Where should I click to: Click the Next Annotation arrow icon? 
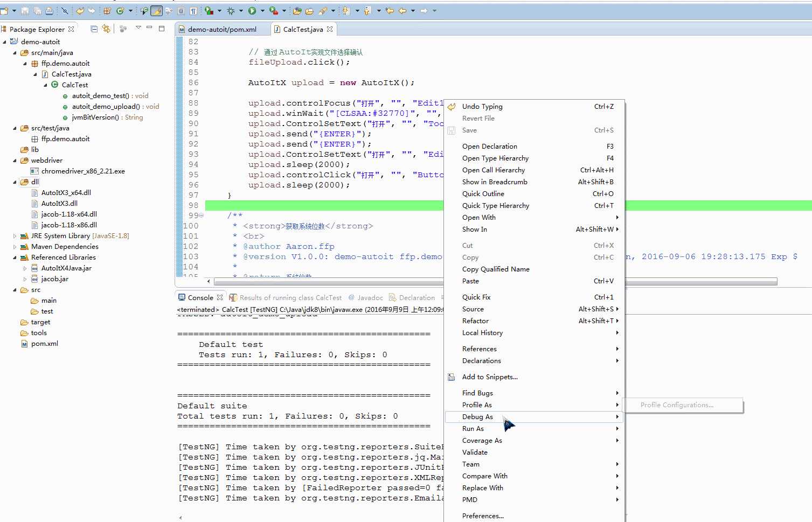(x=346, y=11)
